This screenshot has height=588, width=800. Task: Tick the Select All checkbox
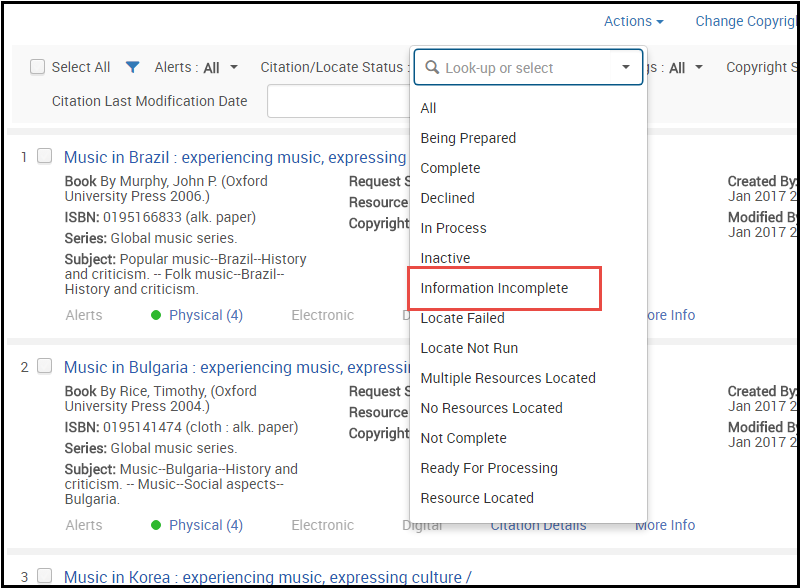(x=37, y=67)
